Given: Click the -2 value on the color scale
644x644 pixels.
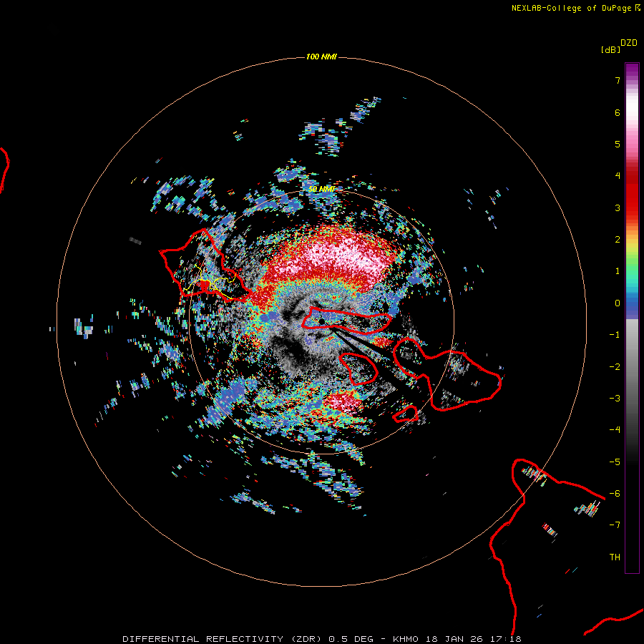Looking at the screenshot, I should click(615, 367).
